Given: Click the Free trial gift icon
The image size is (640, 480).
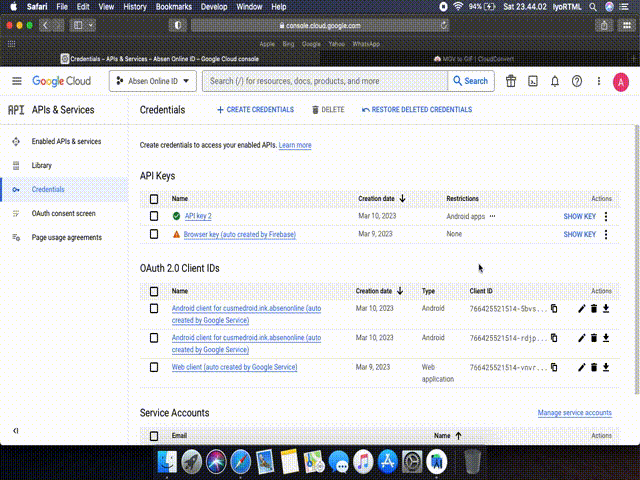Looking at the screenshot, I should pyautogui.click(x=511, y=81).
